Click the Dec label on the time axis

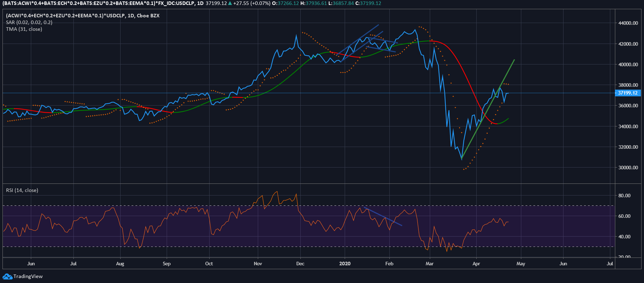(x=300, y=264)
